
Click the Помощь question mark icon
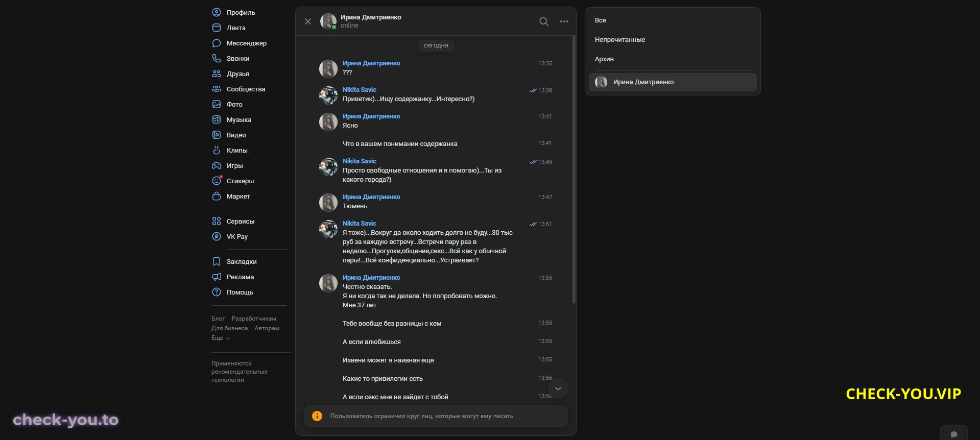point(217,292)
